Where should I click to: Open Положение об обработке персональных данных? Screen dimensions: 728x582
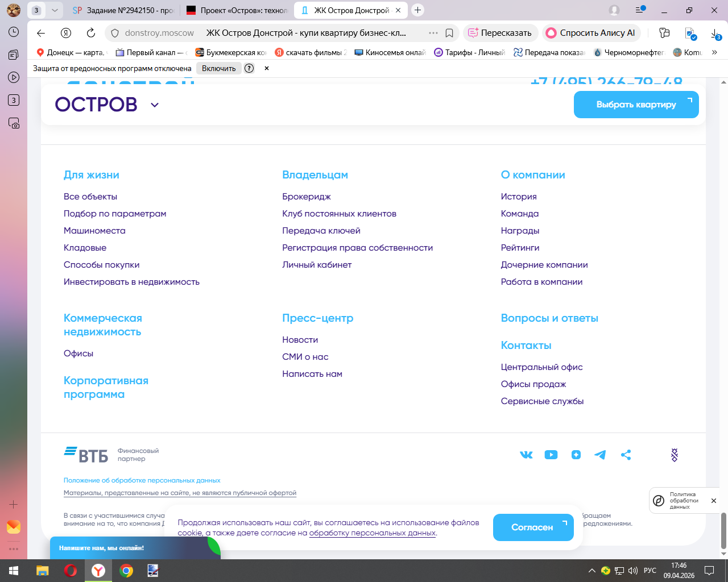coord(142,480)
